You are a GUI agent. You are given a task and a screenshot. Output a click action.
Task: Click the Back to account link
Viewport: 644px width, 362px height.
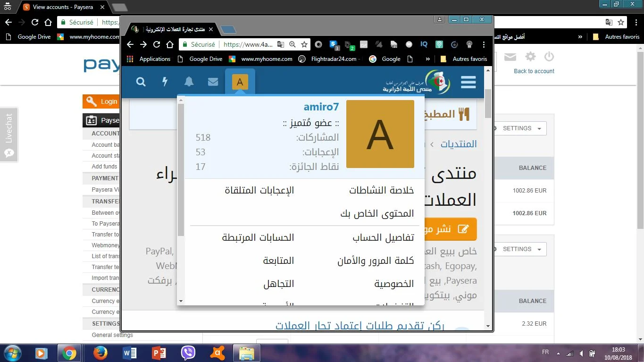coord(534,71)
